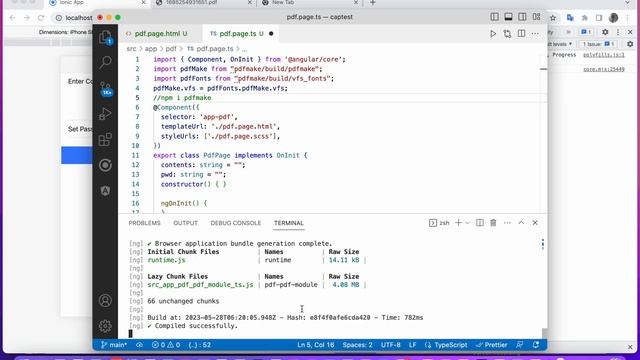
Task: Open terminal panel ellipsis menu
Action: 507,223
